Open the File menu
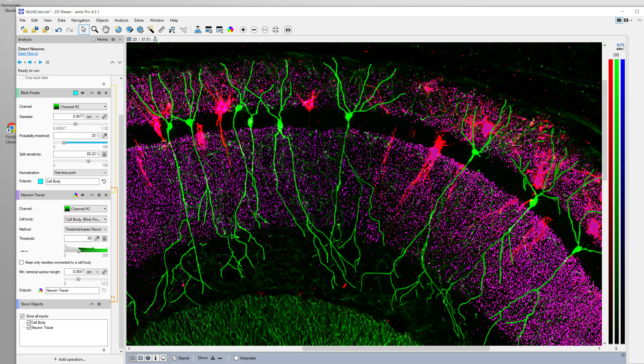The height and width of the screenshot is (364, 644). pos(22,20)
